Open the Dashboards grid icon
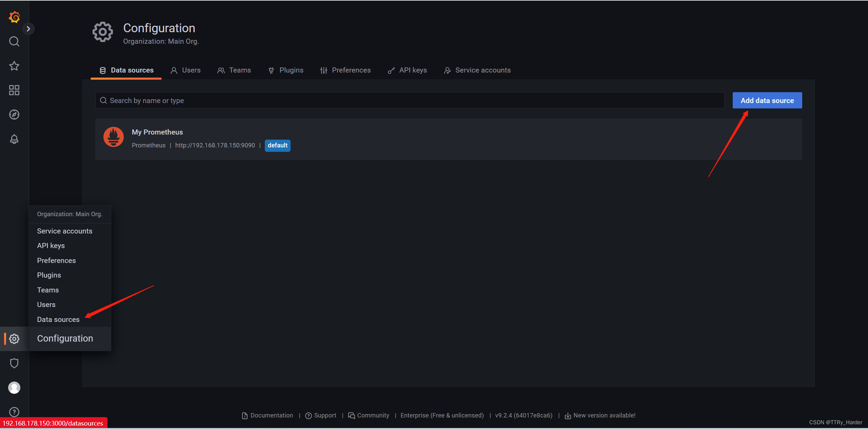The height and width of the screenshot is (429, 868). click(14, 90)
